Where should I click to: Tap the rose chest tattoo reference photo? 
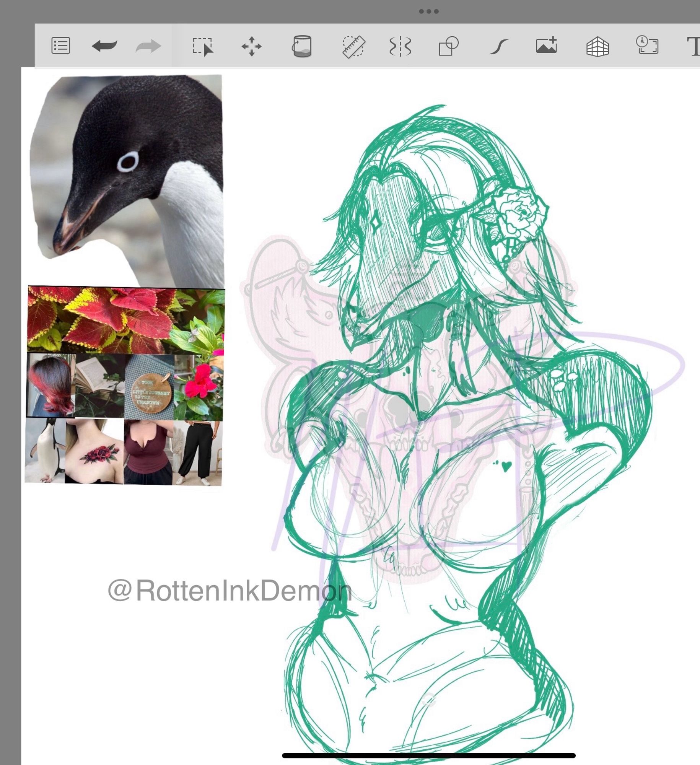point(95,451)
